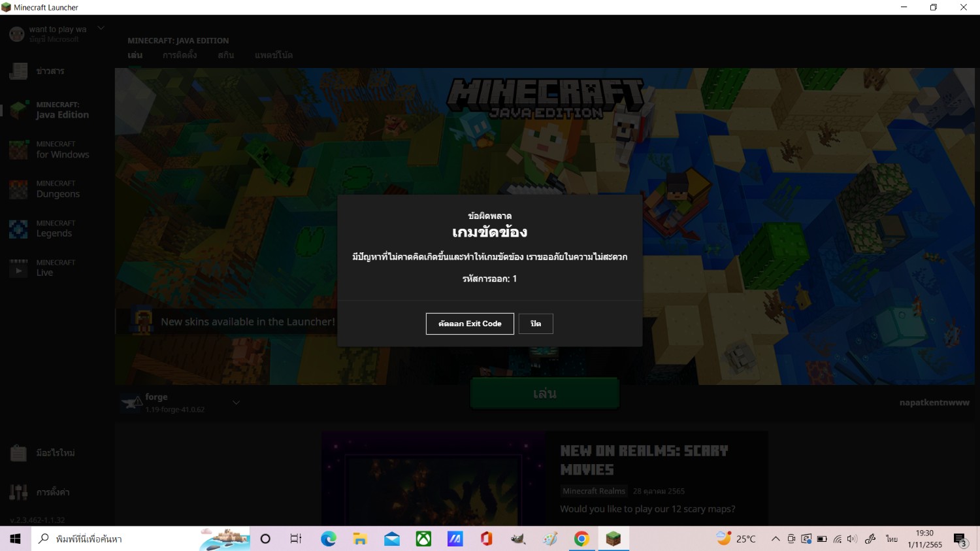Viewport: 980px width, 551px height.
Task: Click the forge installation icon
Action: tap(131, 403)
